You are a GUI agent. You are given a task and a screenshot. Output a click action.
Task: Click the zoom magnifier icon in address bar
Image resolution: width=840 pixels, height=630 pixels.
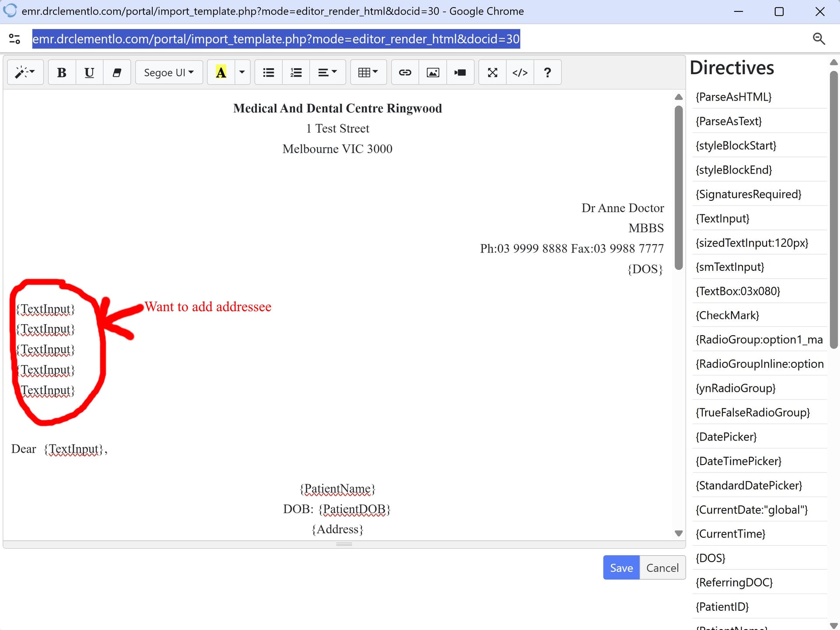tap(819, 39)
